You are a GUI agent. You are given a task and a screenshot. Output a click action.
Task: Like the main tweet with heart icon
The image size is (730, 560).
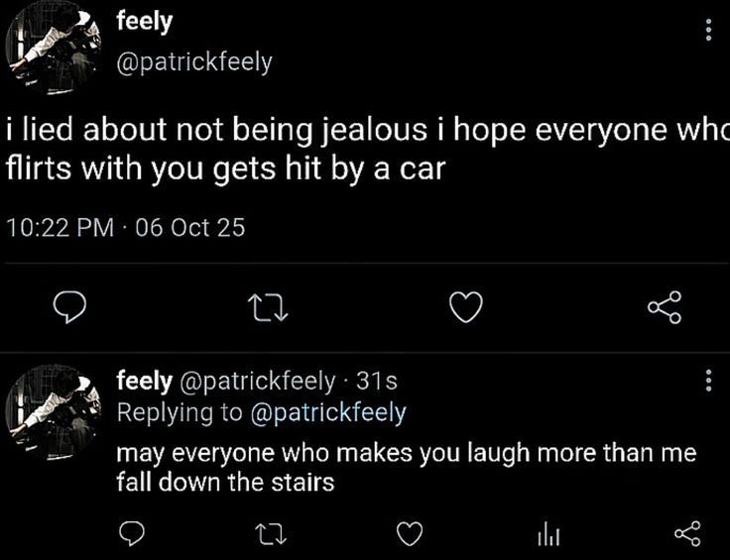click(466, 310)
